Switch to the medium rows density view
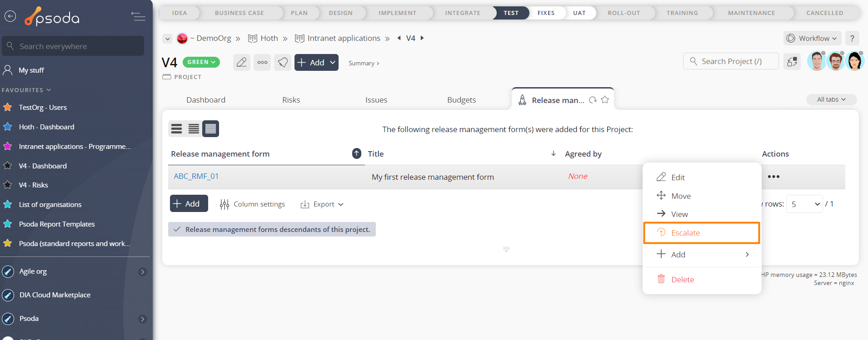This screenshot has height=340, width=868. (x=194, y=129)
